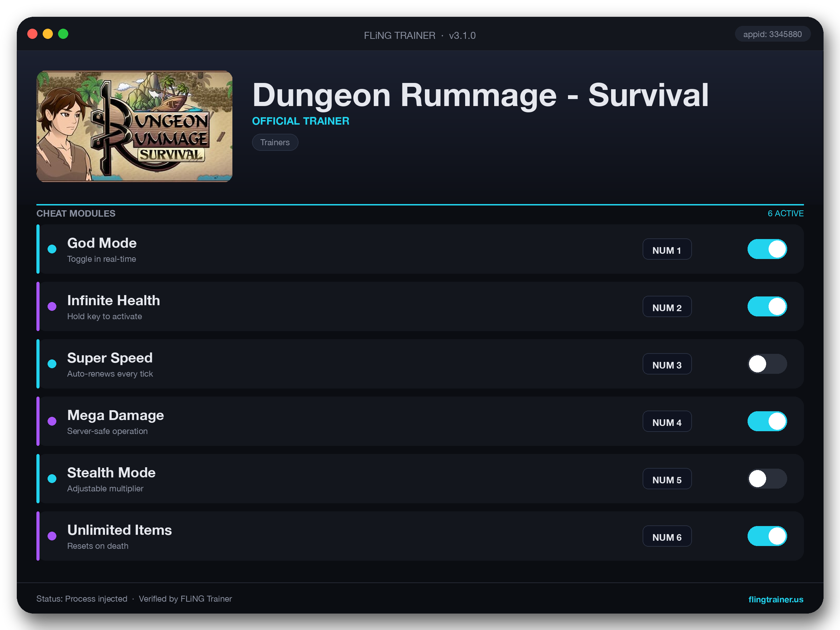Click the cyan dot next to Super Speed
This screenshot has width=840, height=630.
(52, 364)
